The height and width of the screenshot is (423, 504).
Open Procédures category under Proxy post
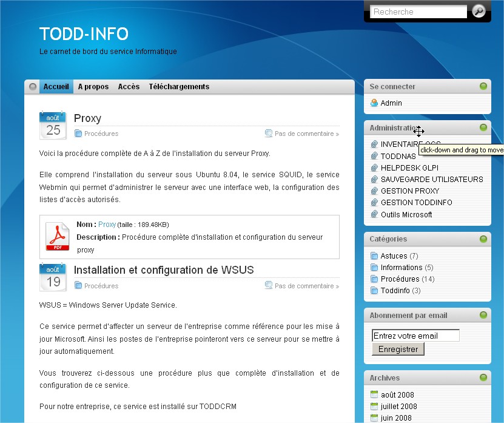[101, 134]
